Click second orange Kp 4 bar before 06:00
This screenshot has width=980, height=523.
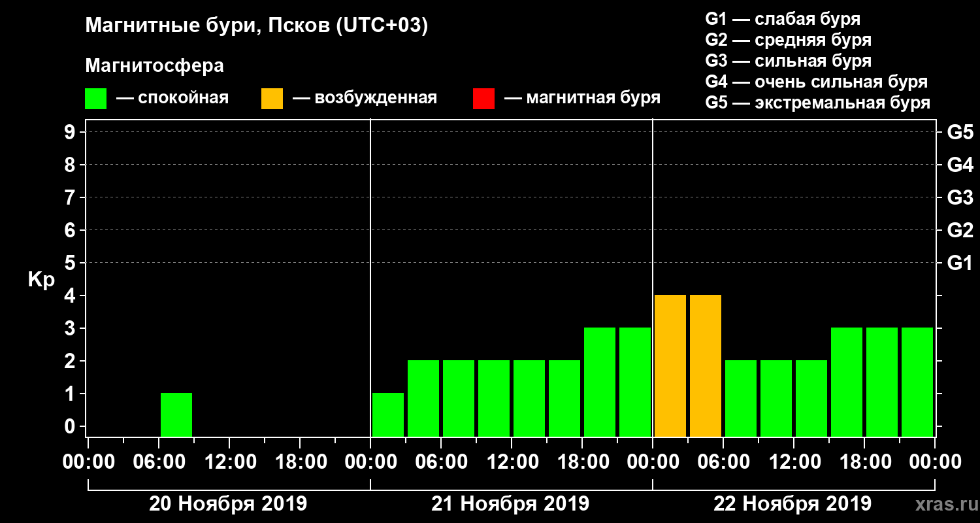tap(706, 365)
